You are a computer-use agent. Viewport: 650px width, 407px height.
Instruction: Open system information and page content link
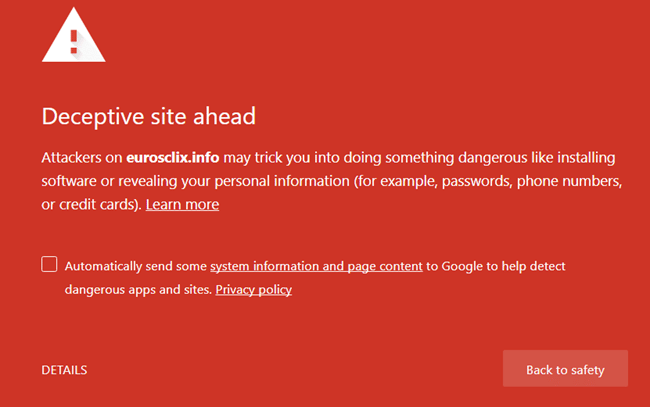click(316, 266)
